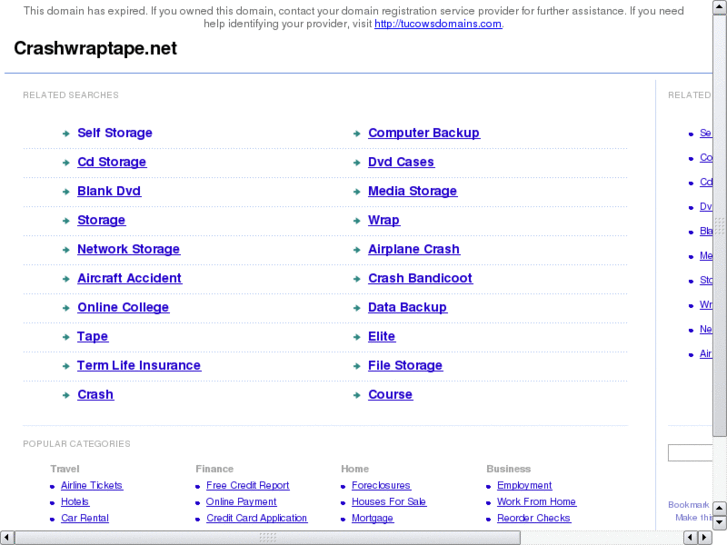
Task: Click the search input field in sidebar
Action: click(x=690, y=453)
